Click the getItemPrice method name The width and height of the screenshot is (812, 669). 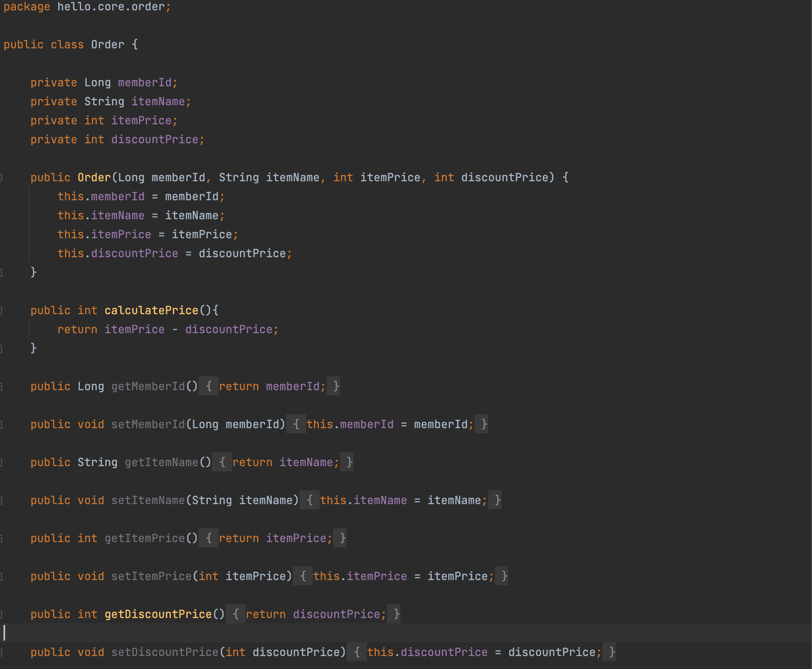[x=145, y=538]
